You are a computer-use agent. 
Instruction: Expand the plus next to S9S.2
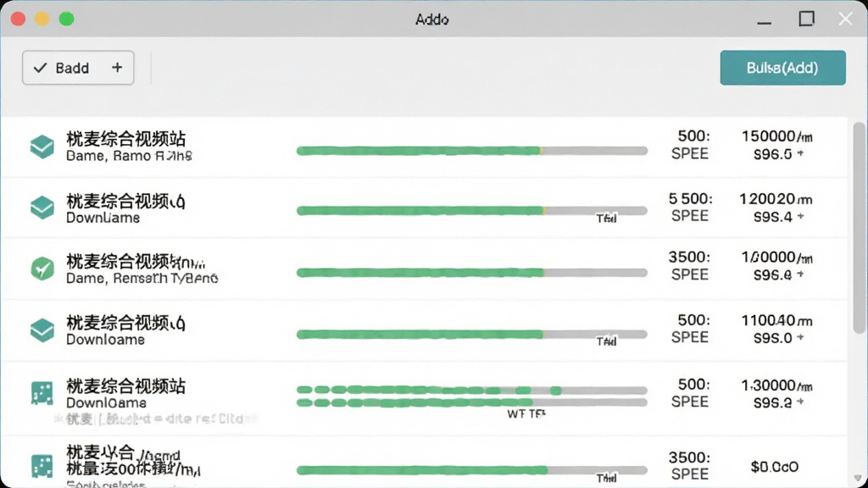point(800,402)
